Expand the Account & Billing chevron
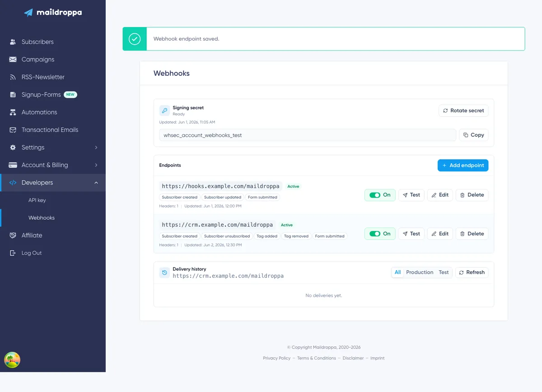This screenshot has width=542, height=392. pyautogui.click(x=96, y=165)
